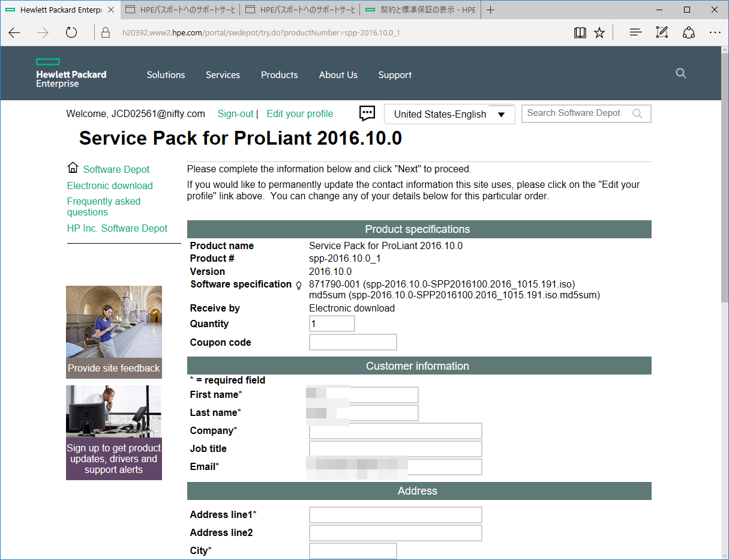Viewport: 729px width, 560px height.
Task: Click the Coupon code field
Action: point(353,342)
